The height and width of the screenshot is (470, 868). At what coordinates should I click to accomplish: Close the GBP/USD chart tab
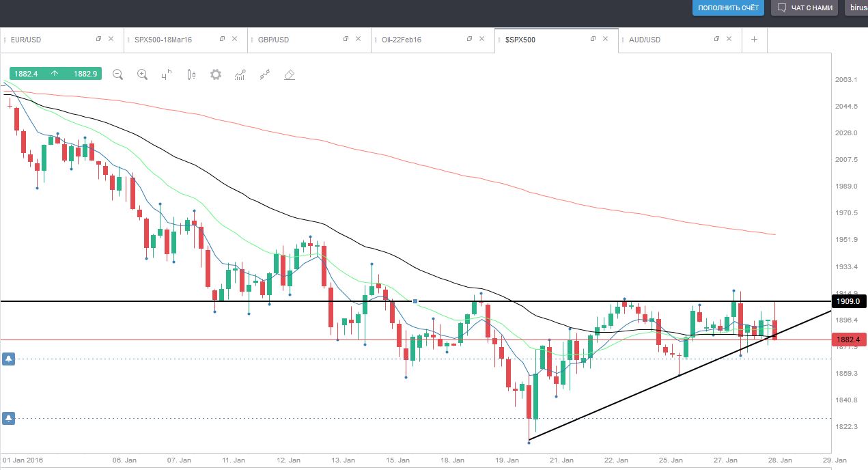click(359, 39)
